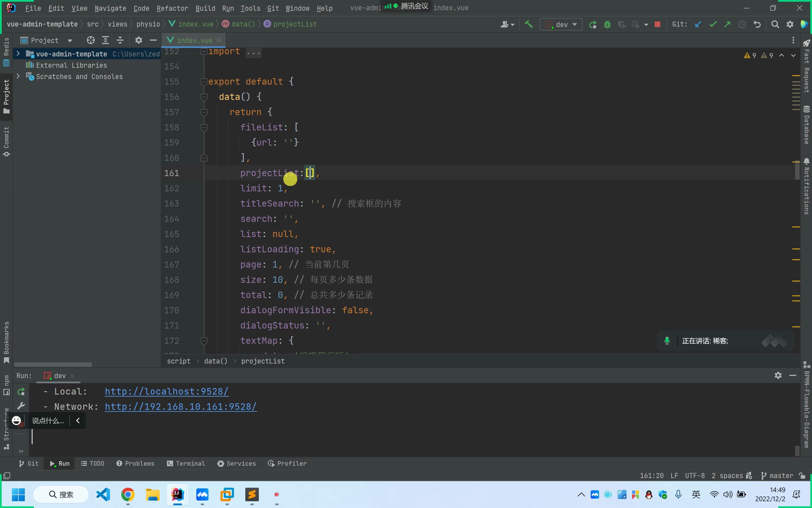The image size is (812, 508).
Task: Click wrench icon in the Run panel
Action: (x=21, y=406)
